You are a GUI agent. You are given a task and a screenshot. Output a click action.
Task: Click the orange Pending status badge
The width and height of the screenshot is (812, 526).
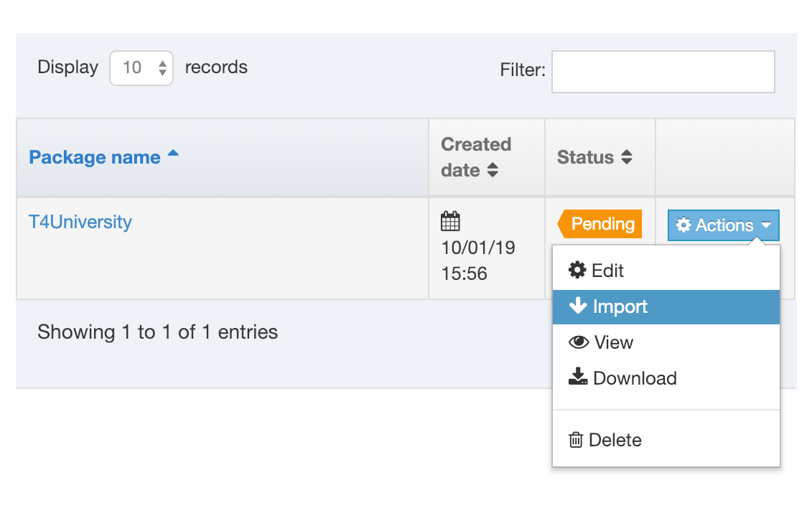click(x=601, y=224)
